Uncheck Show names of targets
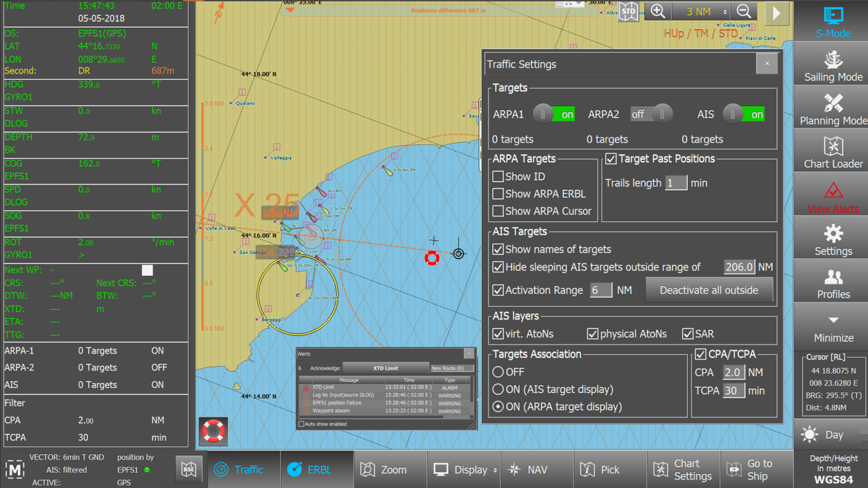Image resolution: width=868 pixels, height=488 pixels. click(x=498, y=249)
